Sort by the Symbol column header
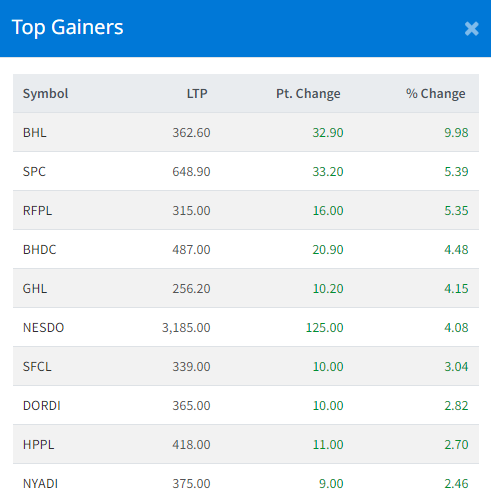 46,94
